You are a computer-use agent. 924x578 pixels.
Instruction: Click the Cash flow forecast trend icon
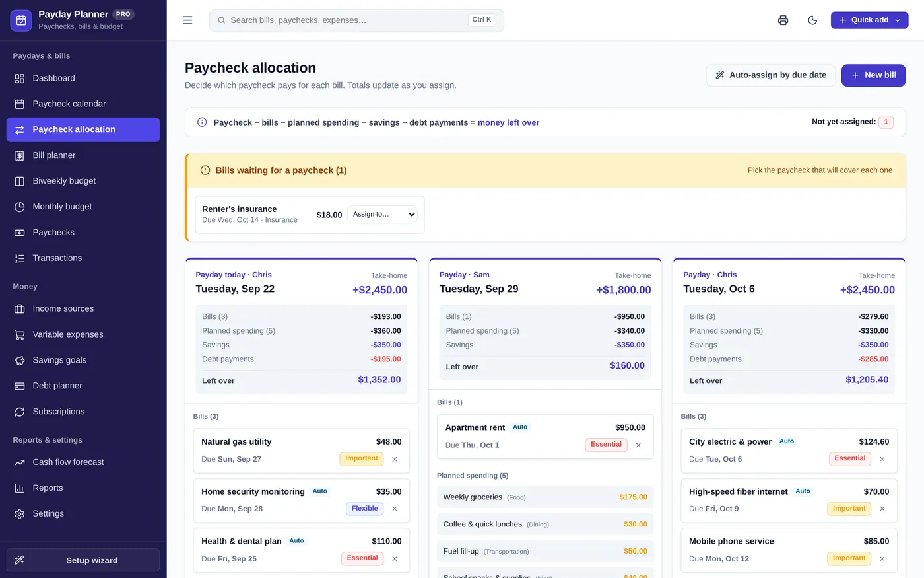pyautogui.click(x=20, y=462)
